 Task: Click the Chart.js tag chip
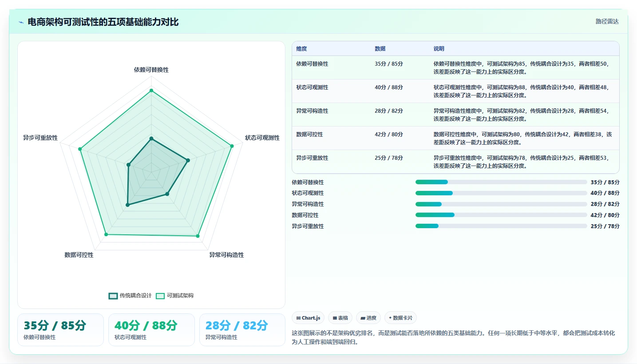[308, 318]
